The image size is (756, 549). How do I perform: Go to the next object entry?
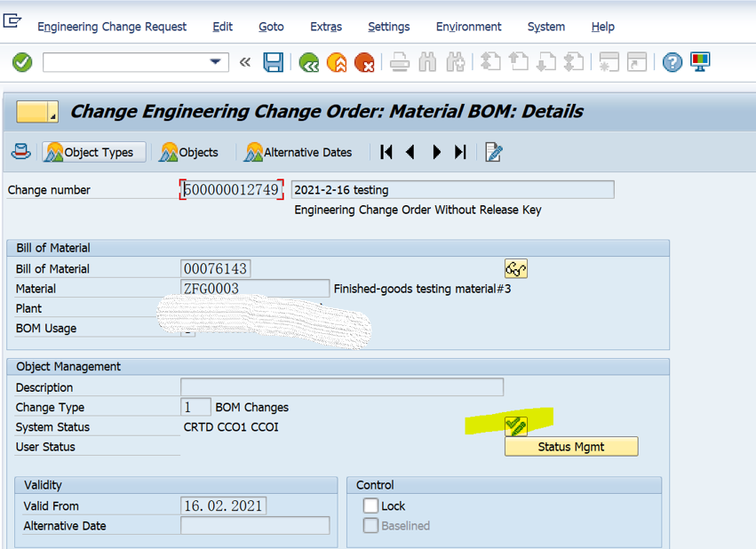point(436,152)
